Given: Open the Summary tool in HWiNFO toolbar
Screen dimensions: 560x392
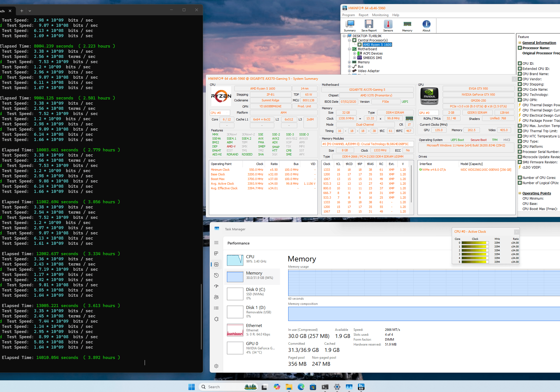Looking at the screenshot, I should click(x=350, y=26).
